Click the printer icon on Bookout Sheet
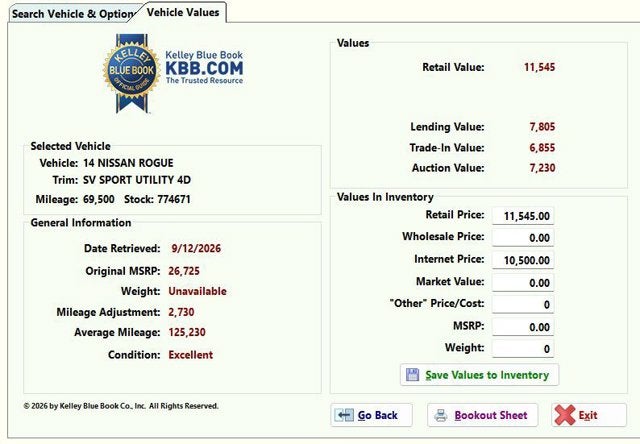 pos(441,415)
